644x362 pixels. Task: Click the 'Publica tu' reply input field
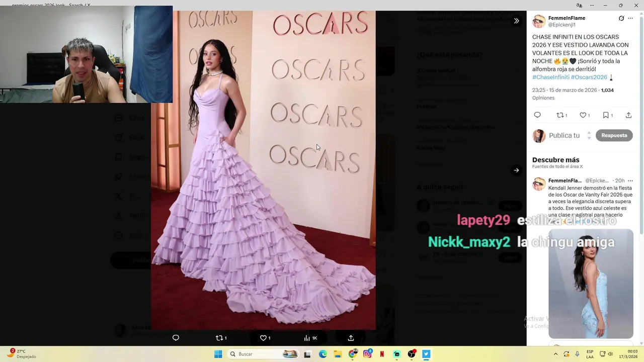click(x=565, y=135)
